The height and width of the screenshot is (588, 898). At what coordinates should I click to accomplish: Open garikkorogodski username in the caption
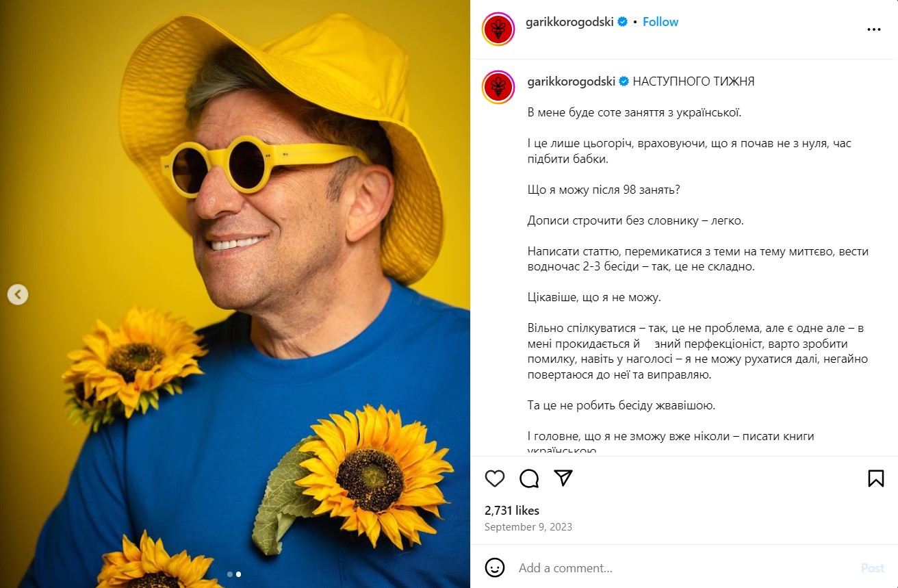pos(572,81)
